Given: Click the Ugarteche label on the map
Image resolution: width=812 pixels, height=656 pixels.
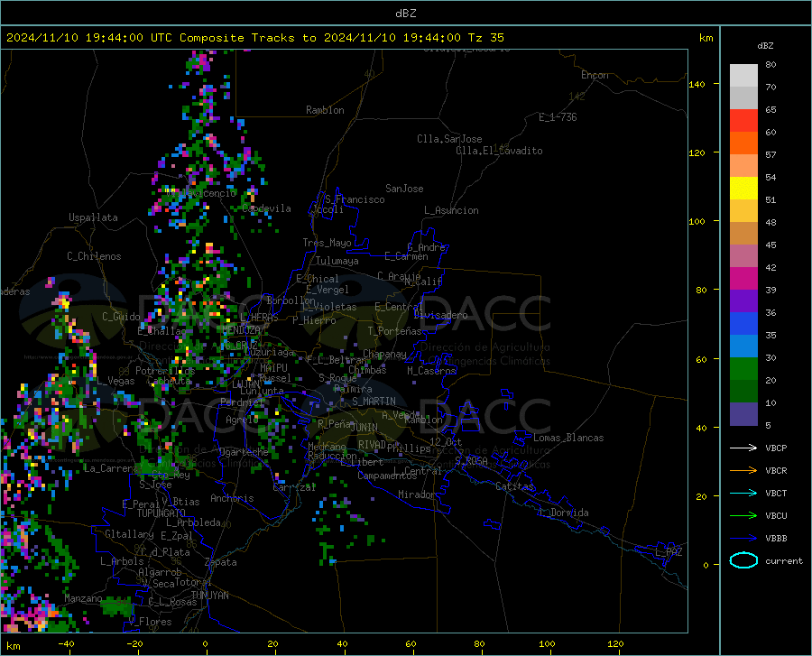Looking at the screenshot, I should pyautogui.click(x=244, y=452).
